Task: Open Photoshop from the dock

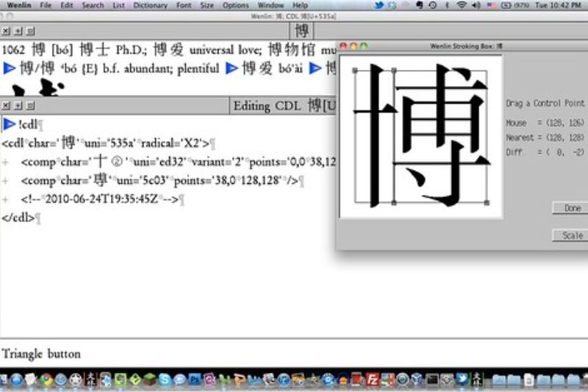Action: tap(195, 380)
